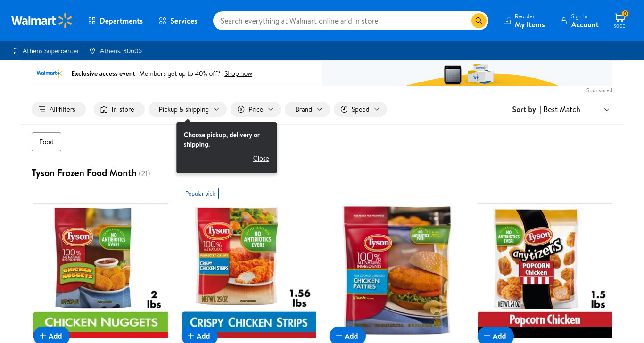The width and height of the screenshot is (644, 343).
Task: Open the All filters panel
Action: pyautogui.click(x=58, y=109)
